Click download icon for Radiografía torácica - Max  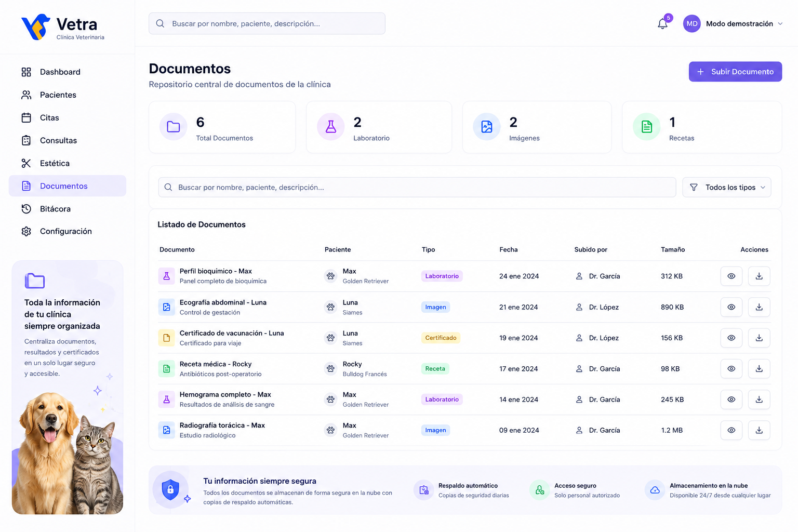tap(759, 430)
